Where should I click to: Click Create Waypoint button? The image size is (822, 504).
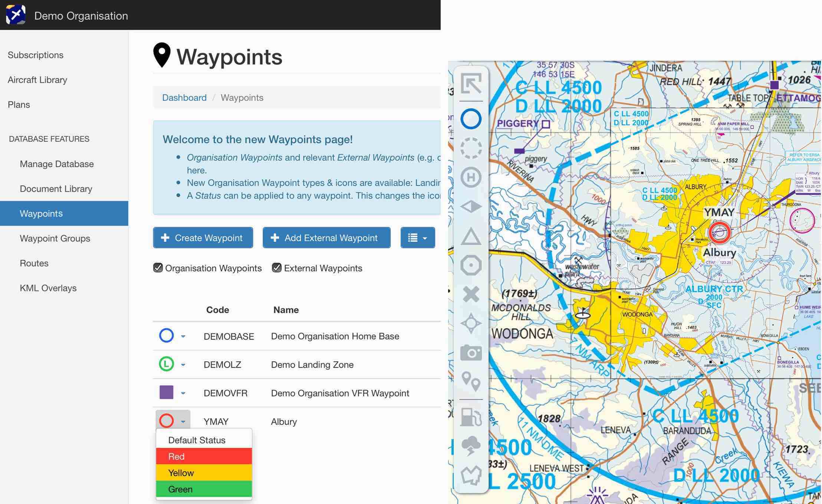203,238
